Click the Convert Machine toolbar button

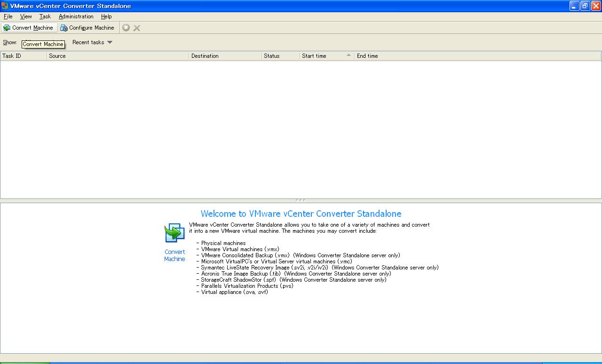click(29, 28)
